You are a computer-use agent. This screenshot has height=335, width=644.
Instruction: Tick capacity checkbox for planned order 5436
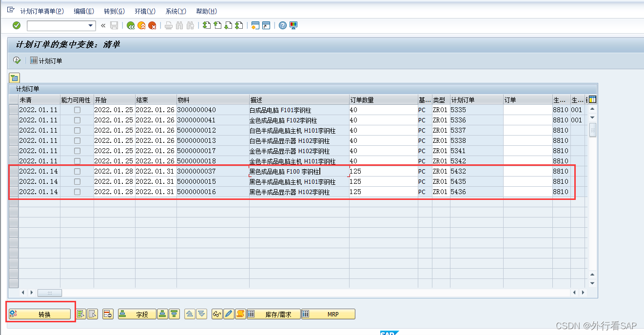pos(77,192)
